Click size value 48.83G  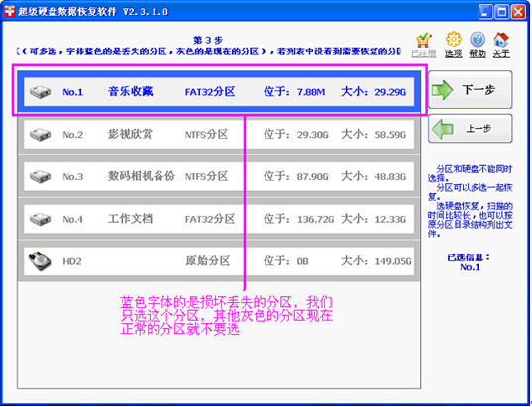point(390,177)
